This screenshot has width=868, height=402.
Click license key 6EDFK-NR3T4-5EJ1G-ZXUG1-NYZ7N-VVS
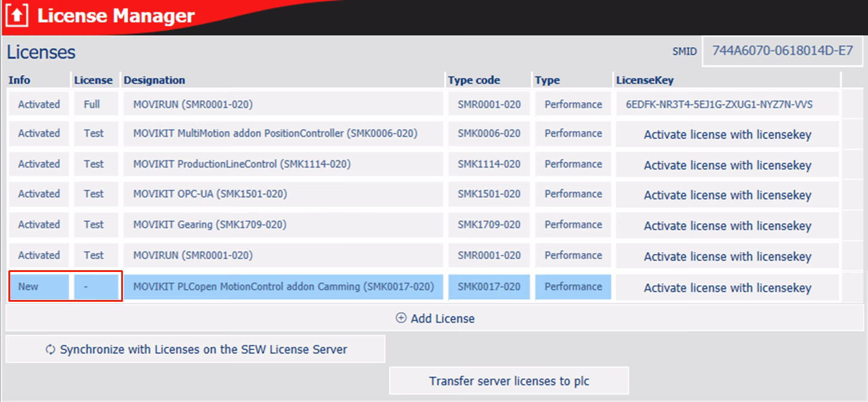click(727, 104)
